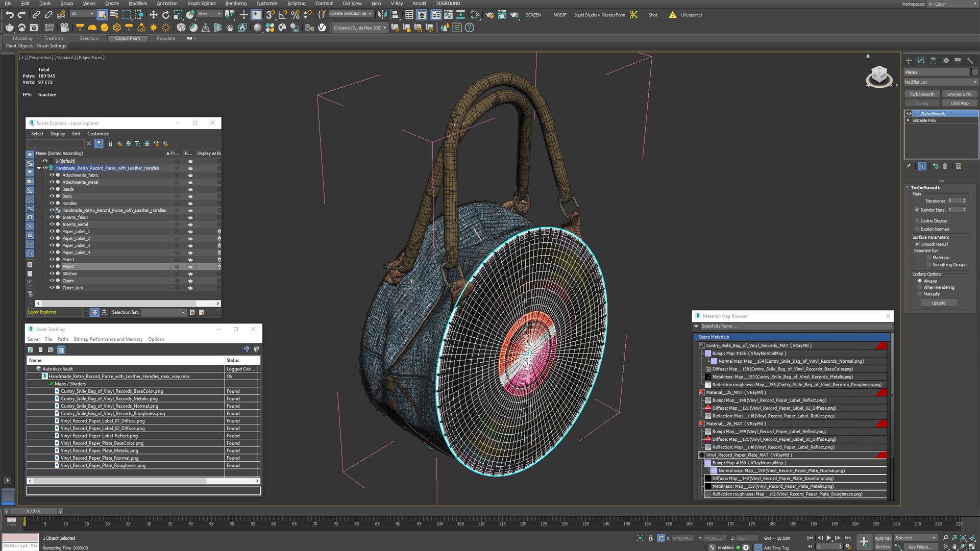Open the V-Ray menu
Viewport: 980px width, 551px height.
397,3
